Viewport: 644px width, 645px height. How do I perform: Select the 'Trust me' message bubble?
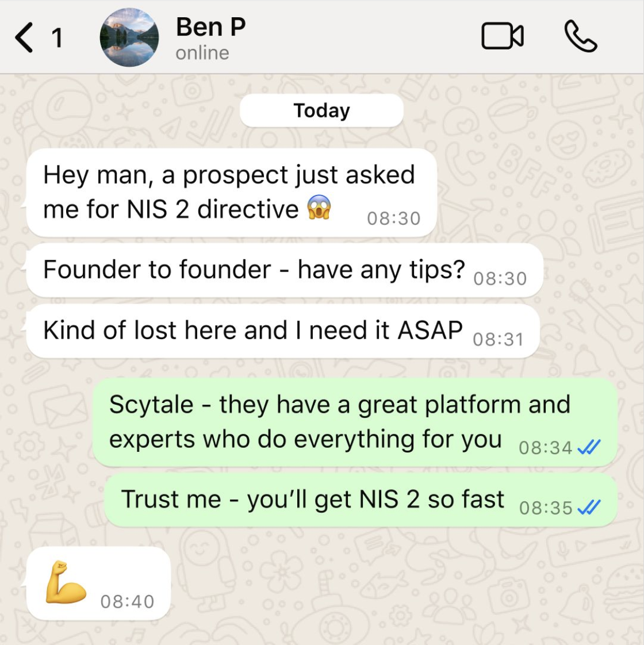[x=361, y=500]
